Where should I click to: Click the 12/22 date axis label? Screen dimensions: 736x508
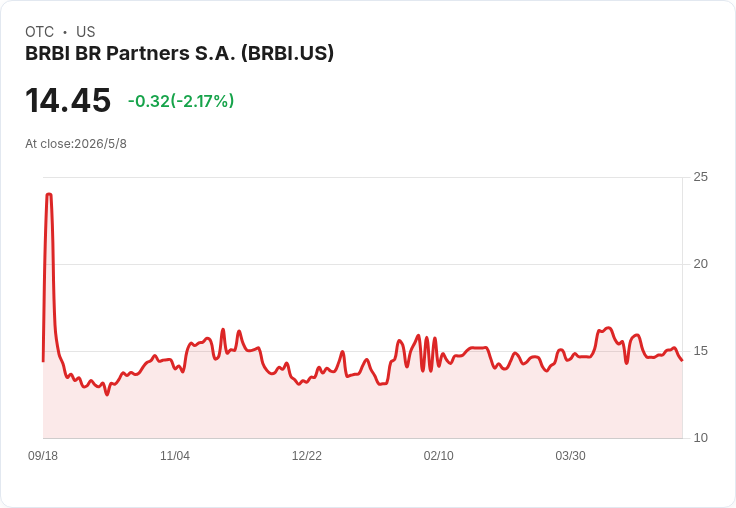click(307, 456)
